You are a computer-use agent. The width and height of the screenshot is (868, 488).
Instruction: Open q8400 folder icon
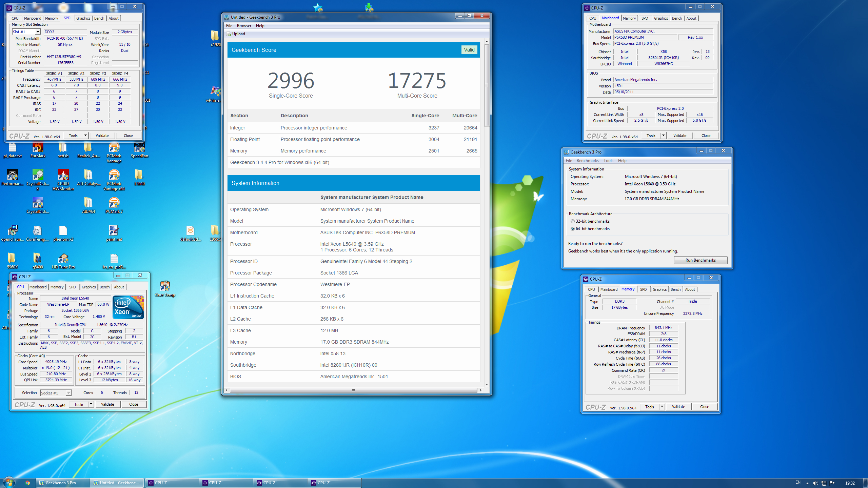38,261
